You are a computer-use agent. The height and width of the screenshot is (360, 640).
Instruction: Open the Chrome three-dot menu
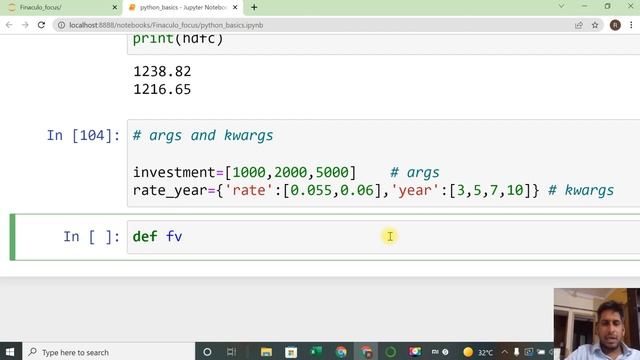coord(631,25)
